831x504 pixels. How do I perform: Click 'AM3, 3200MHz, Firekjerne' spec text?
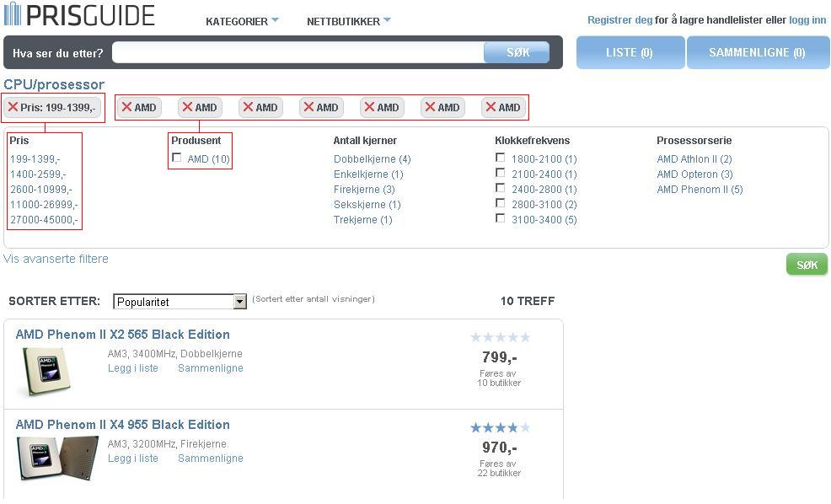167,443
